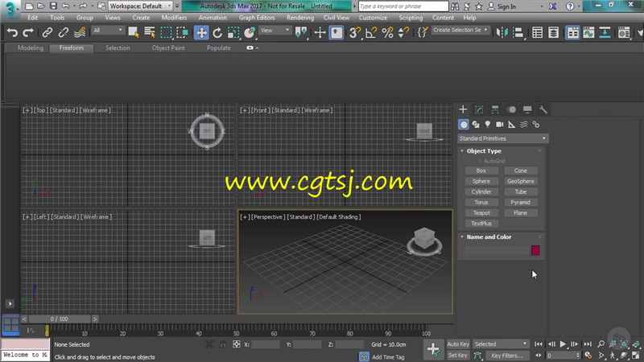This screenshot has height=362, width=644.
Task: Click the Torus object button
Action: pos(481,203)
